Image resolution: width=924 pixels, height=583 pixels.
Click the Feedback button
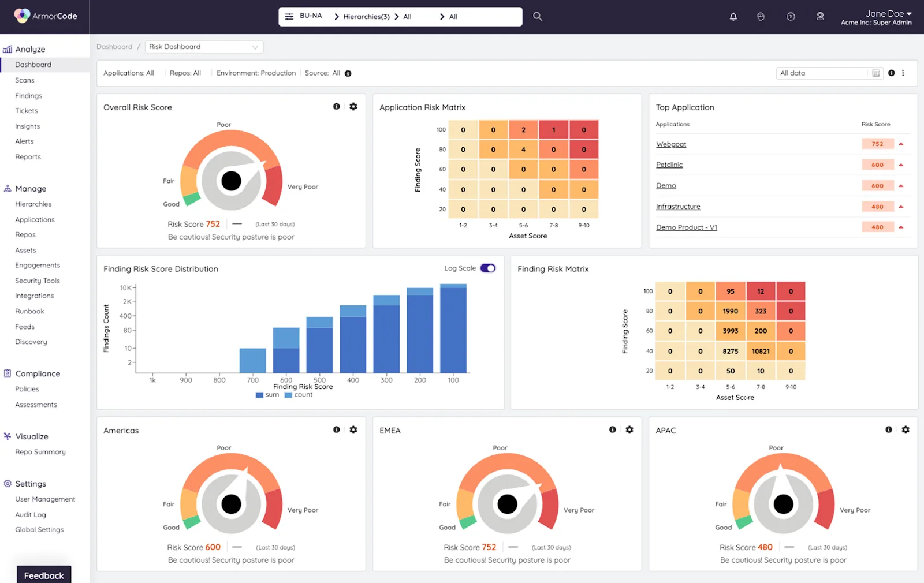coord(44,575)
